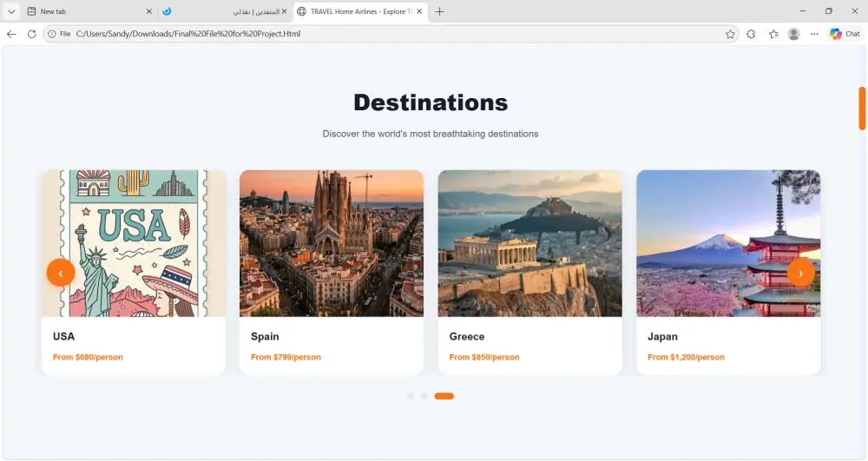The height and width of the screenshot is (461, 868).
Task: Expand the tab search dropdown arrow
Action: 11,11
